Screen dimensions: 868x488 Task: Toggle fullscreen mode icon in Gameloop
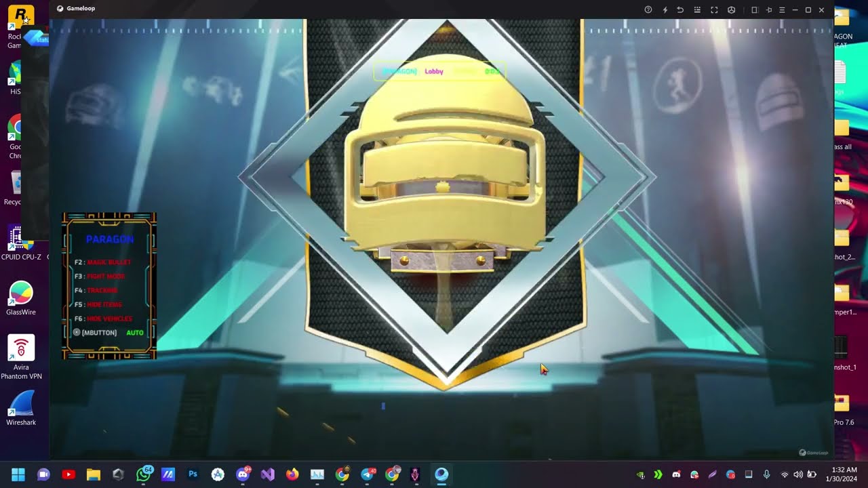(714, 9)
